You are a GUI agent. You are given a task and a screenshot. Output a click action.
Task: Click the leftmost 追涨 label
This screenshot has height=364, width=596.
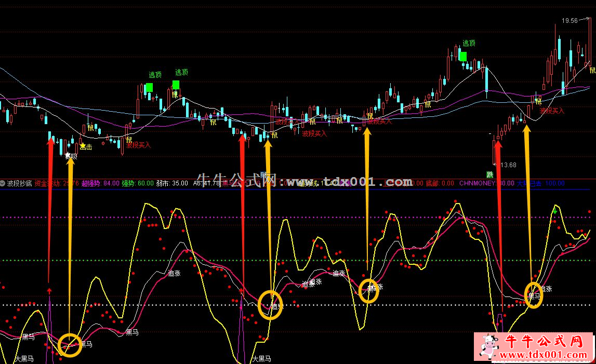[x=175, y=273]
